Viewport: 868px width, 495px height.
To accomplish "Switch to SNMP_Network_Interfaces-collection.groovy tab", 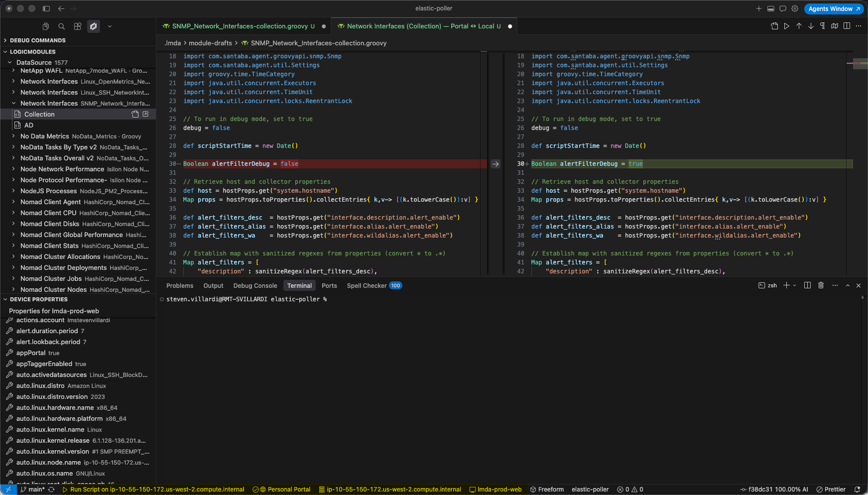I will 244,26.
